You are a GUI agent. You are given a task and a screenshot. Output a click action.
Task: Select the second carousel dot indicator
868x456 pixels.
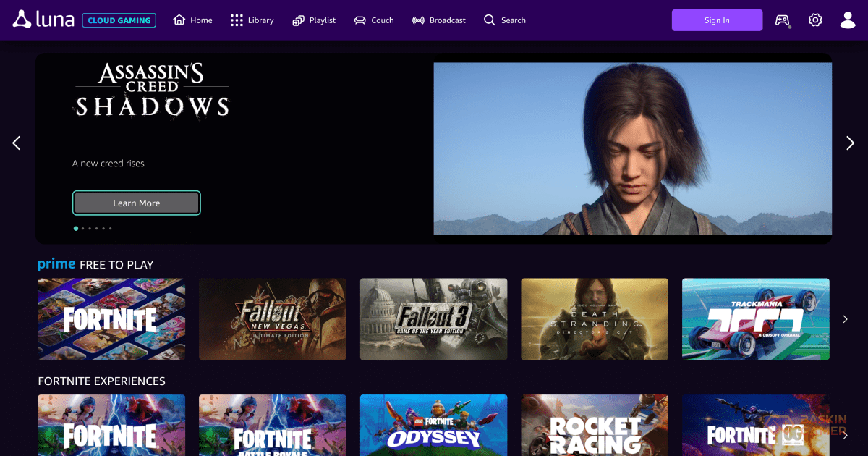pos(83,228)
